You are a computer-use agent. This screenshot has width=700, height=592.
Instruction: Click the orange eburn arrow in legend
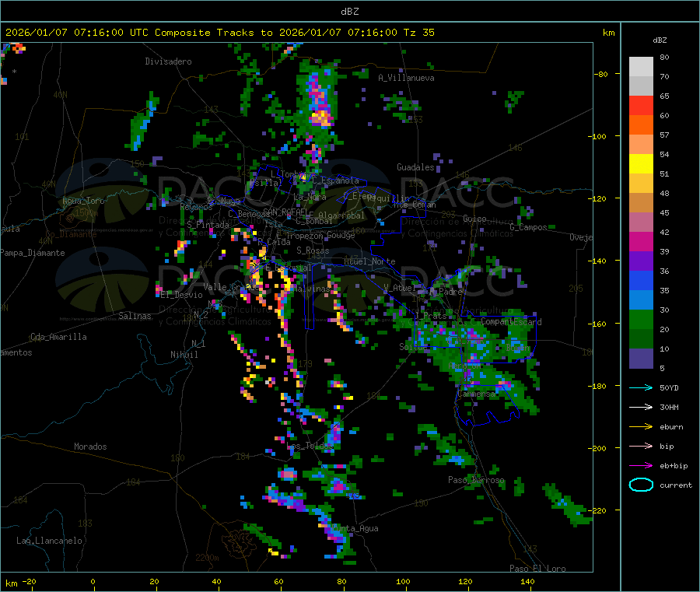pyautogui.click(x=641, y=426)
